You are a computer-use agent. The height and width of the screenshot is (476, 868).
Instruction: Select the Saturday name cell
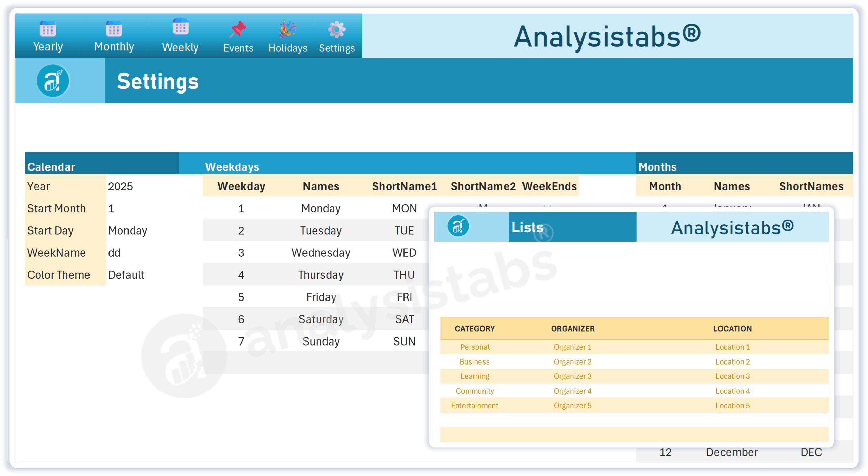tap(321, 319)
